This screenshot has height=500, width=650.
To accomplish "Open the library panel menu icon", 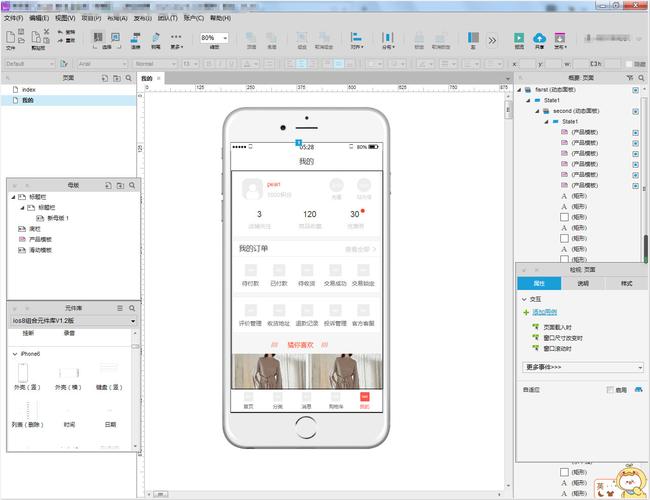I will click(x=120, y=308).
